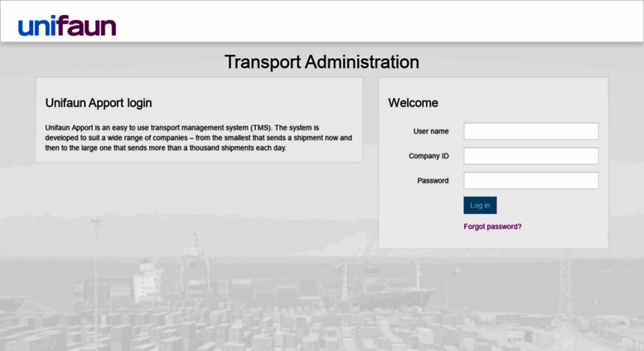
Task: Click the Welcome heading
Action: pos(414,103)
